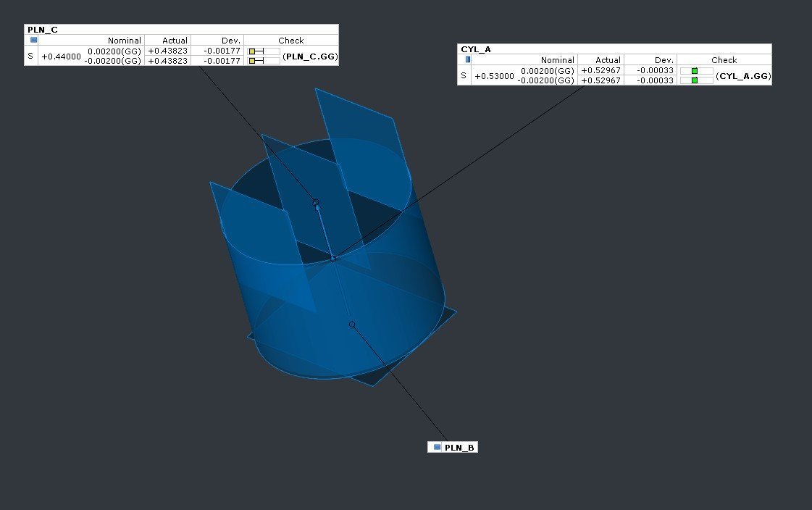
Task: Select the PLN_B anchor point on the model
Action: 352,325
